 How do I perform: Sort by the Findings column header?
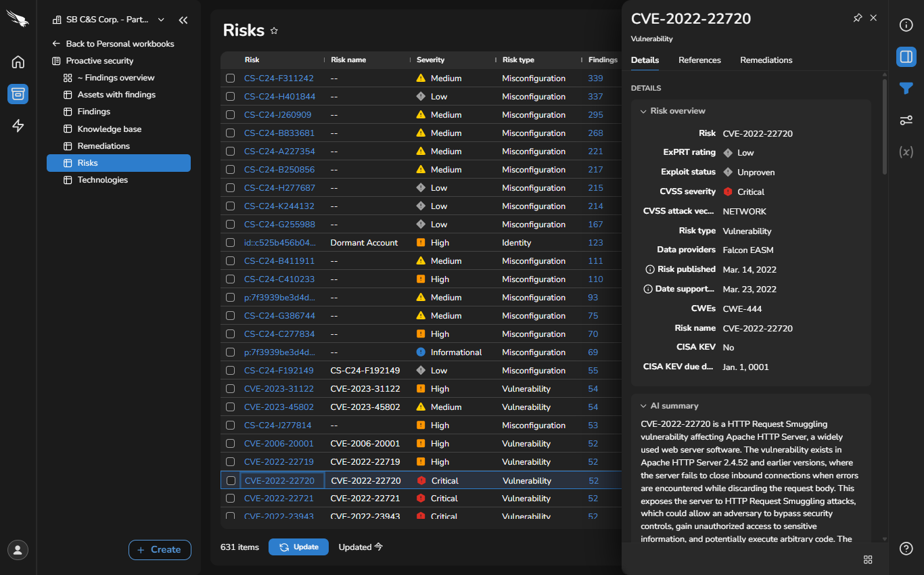(x=603, y=60)
